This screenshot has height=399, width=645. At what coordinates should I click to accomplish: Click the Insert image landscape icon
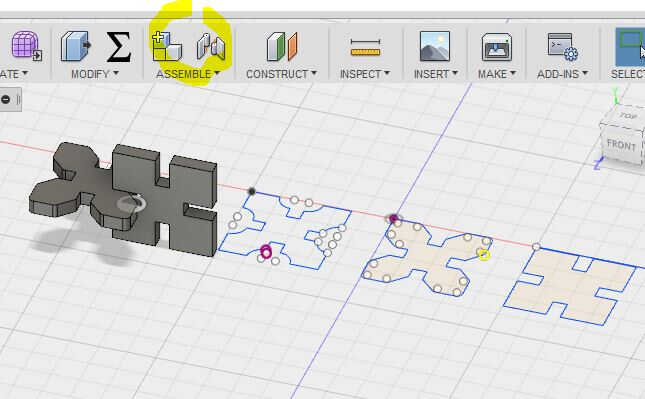click(435, 46)
